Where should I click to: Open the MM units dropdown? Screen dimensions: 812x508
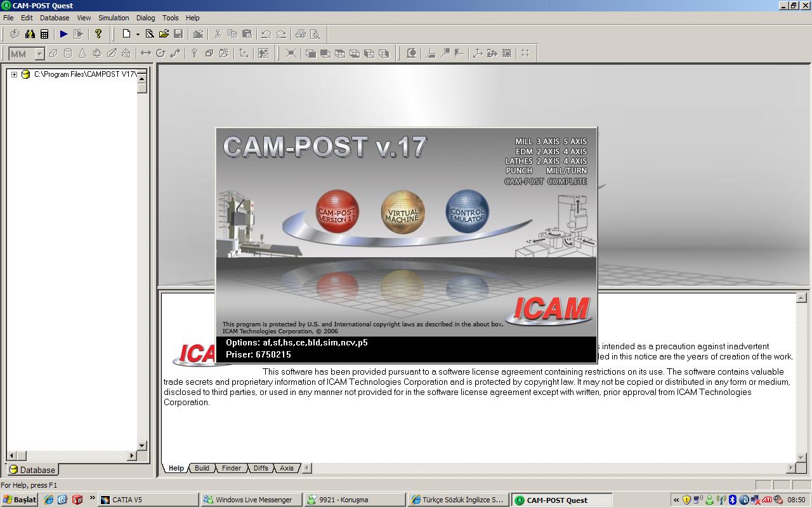(39, 54)
